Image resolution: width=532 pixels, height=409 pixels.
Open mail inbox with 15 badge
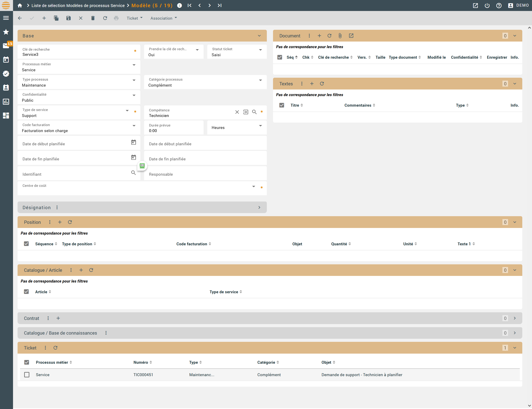(6, 45)
